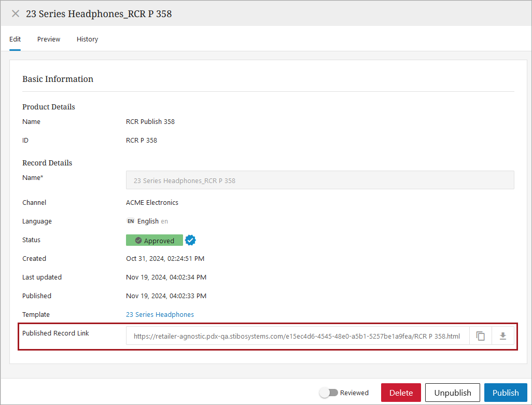532x405 pixels.
Task: Click the blue verified checkmark badge
Action: (x=190, y=240)
